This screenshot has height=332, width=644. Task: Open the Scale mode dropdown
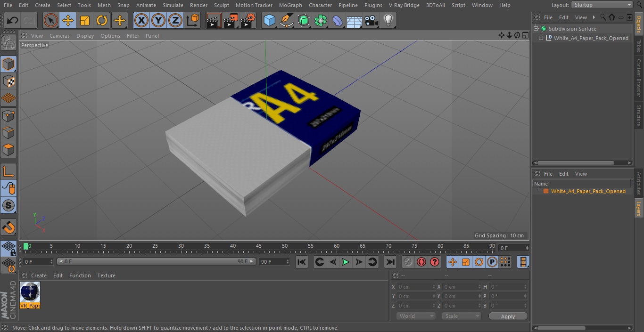click(x=462, y=316)
